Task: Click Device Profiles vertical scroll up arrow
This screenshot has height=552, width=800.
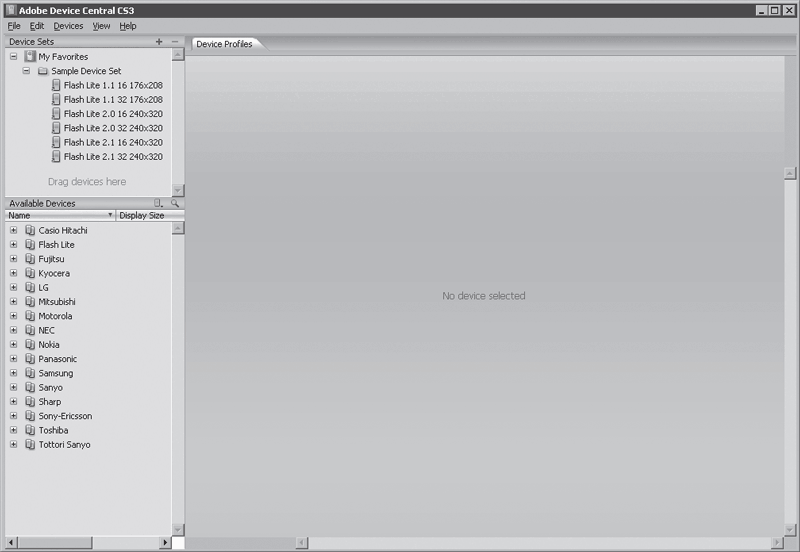Action: [790, 173]
